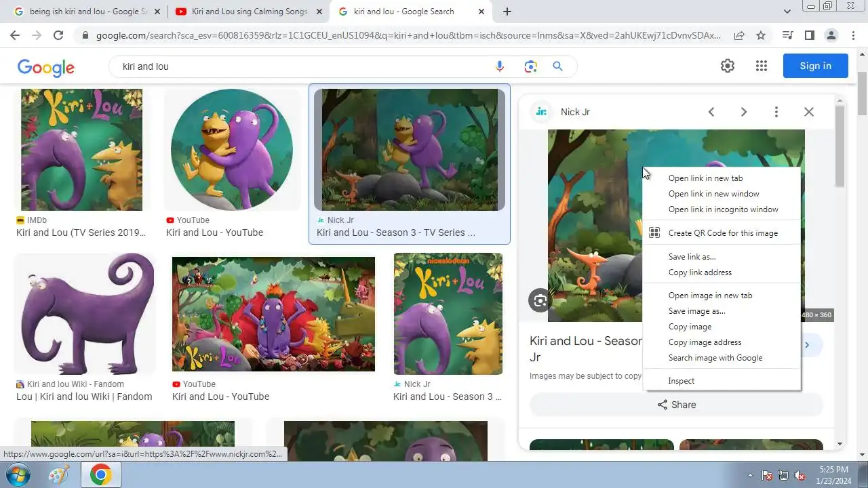This screenshot has width=868, height=488.
Task: Click the Share button
Action: coord(676,405)
